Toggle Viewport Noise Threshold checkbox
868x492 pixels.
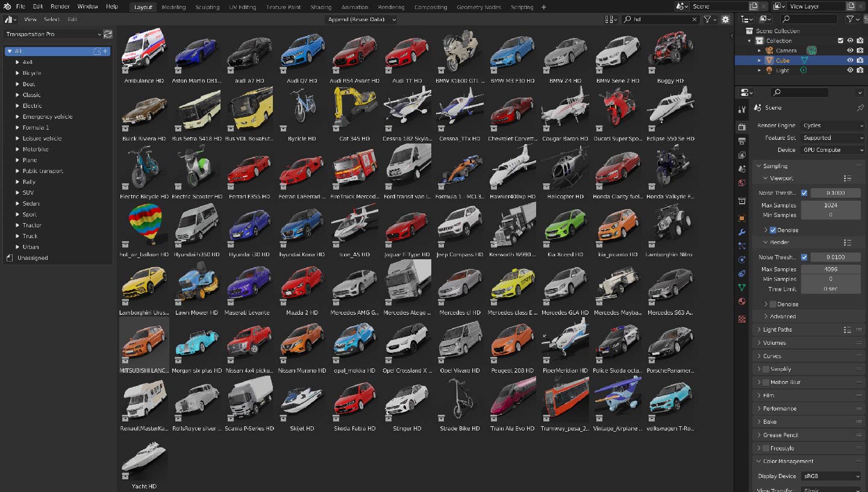click(804, 193)
